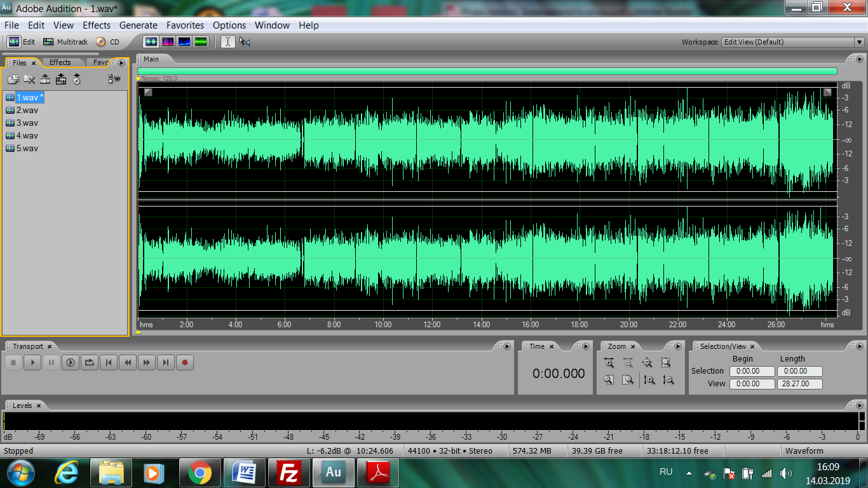Click Zoom In Horizontally icon
Image resolution: width=868 pixels, height=488 pixels.
[x=609, y=363]
